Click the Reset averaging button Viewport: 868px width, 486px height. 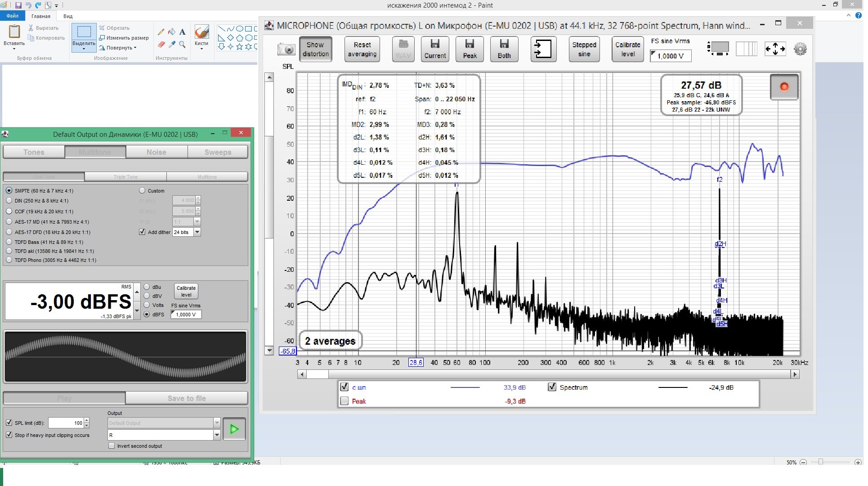click(x=362, y=49)
